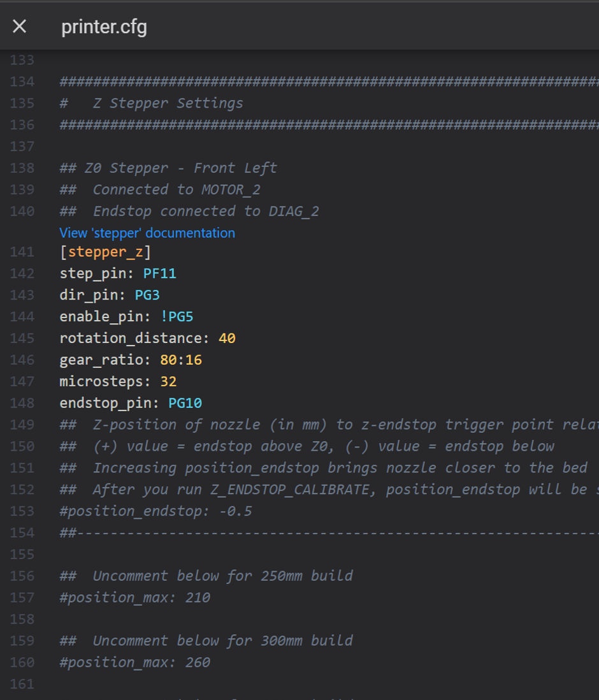Screen dimensions: 599x700
Task: Click the step_pin value PF11
Action: [x=160, y=273]
